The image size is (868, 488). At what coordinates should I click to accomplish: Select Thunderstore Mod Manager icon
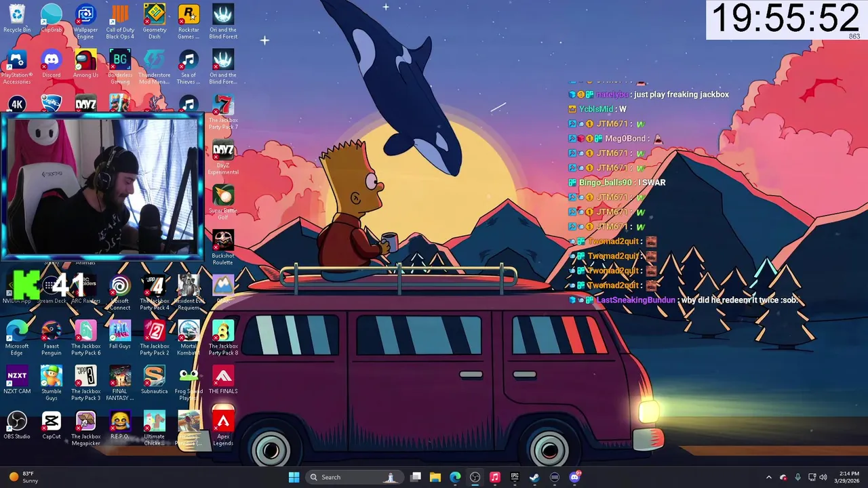[x=155, y=67]
